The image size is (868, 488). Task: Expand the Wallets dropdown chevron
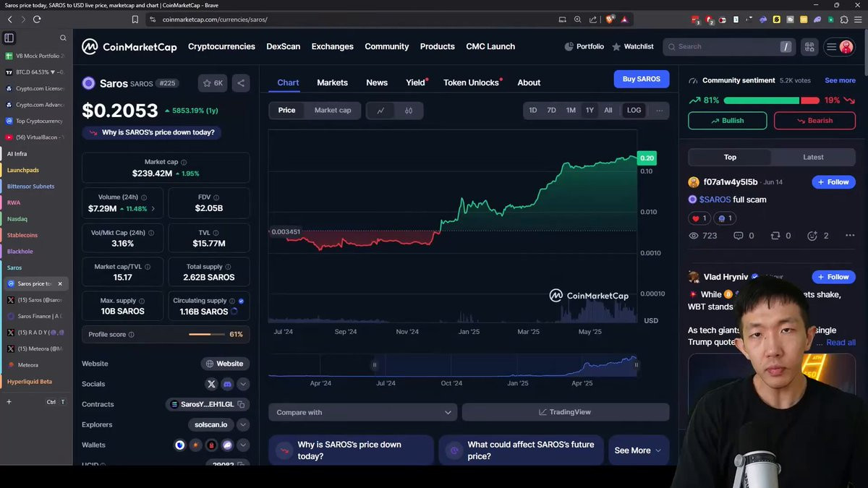243,445
